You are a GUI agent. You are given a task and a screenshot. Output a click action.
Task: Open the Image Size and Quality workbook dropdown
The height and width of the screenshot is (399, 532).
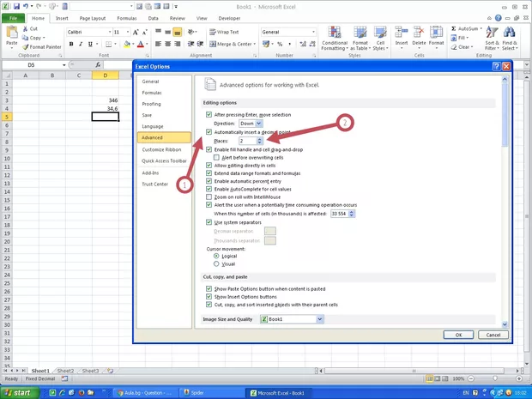click(x=319, y=318)
